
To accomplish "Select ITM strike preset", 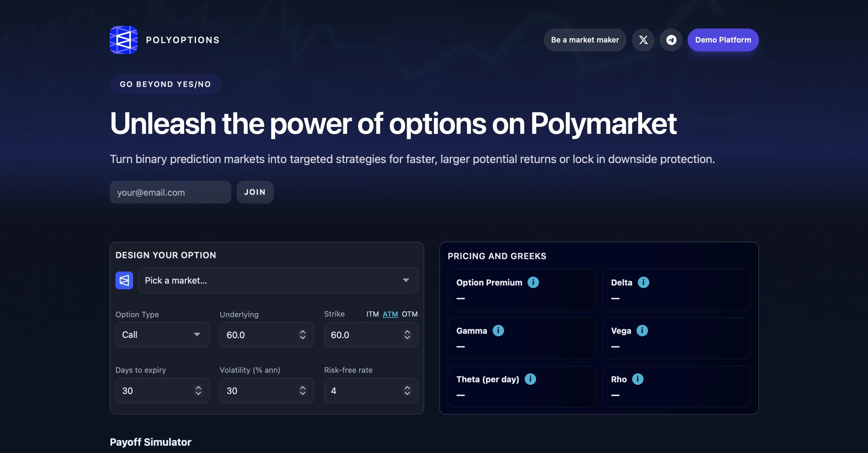I will (372, 314).
